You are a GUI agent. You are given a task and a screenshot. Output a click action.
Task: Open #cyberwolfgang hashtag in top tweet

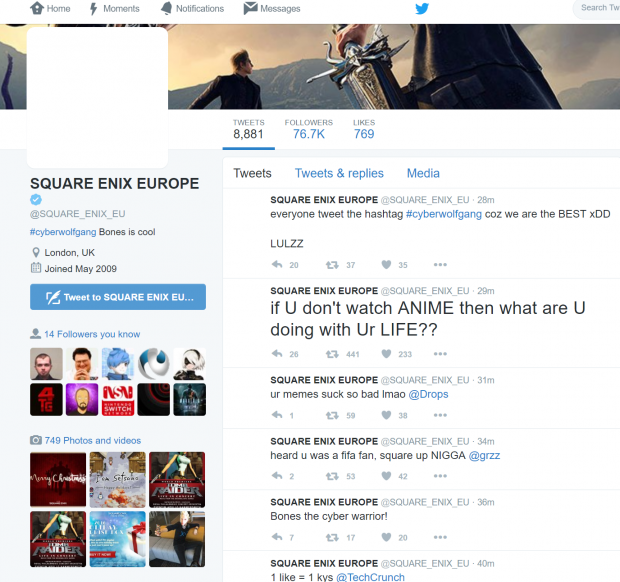pyautogui.click(x=444, y=214)
